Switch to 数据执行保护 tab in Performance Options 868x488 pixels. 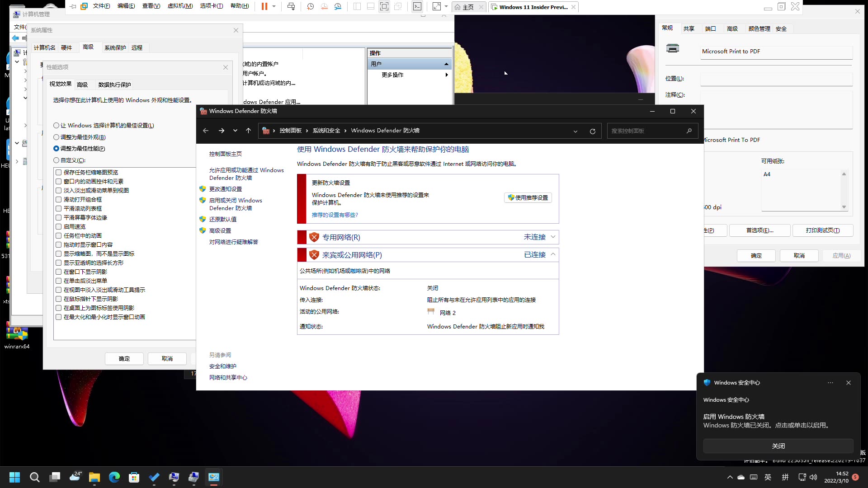point(114,85)
